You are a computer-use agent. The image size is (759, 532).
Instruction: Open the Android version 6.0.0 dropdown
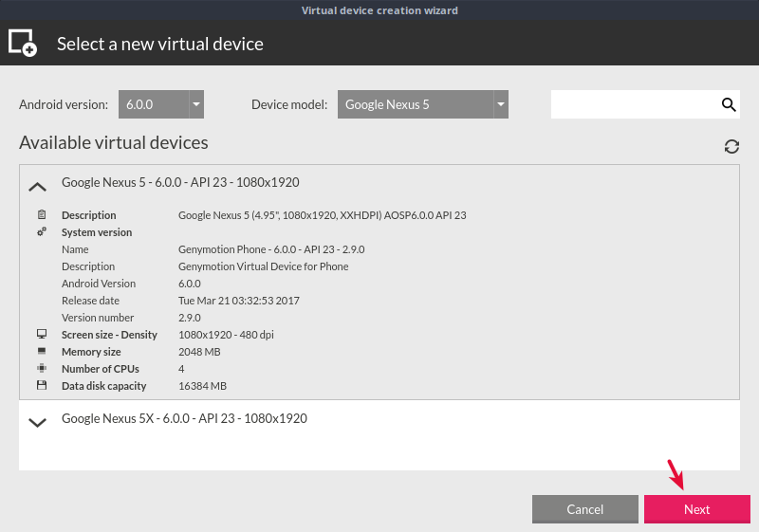tap(161, 104)
